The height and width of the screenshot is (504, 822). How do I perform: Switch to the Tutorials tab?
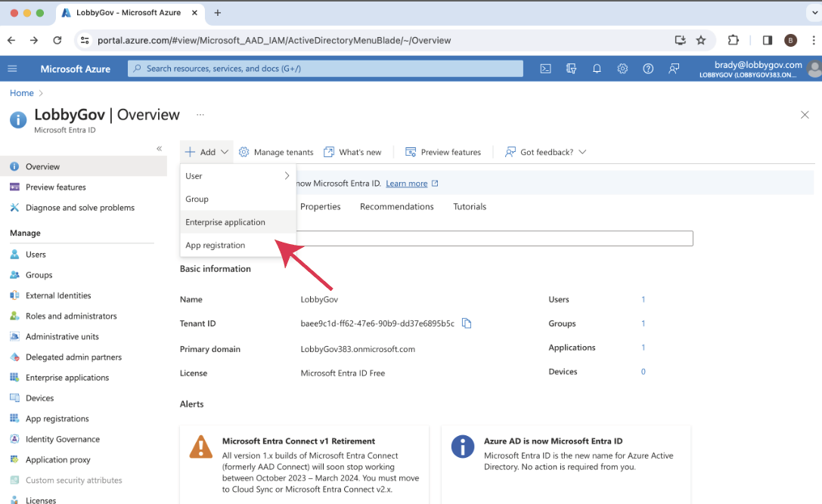coord(470,206)
